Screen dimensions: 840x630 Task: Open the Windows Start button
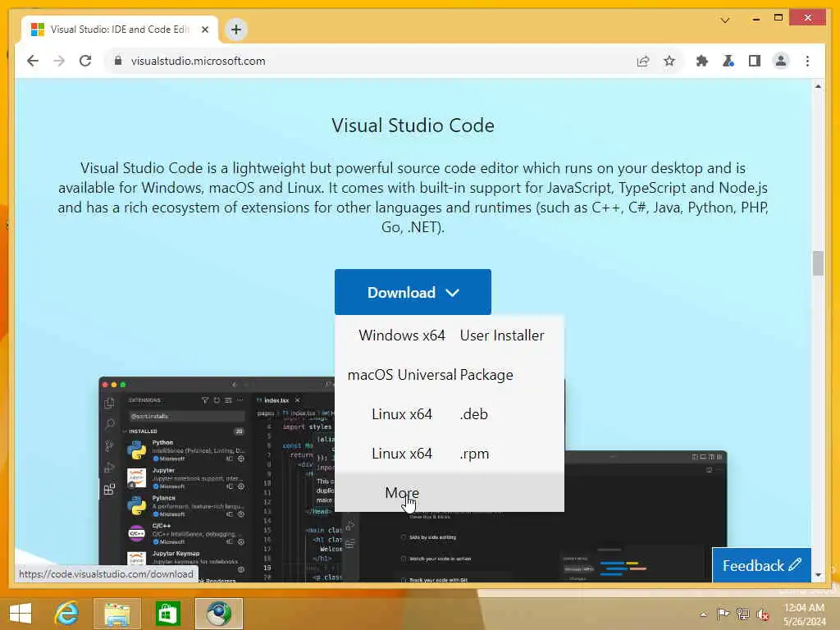click(21, 614)
